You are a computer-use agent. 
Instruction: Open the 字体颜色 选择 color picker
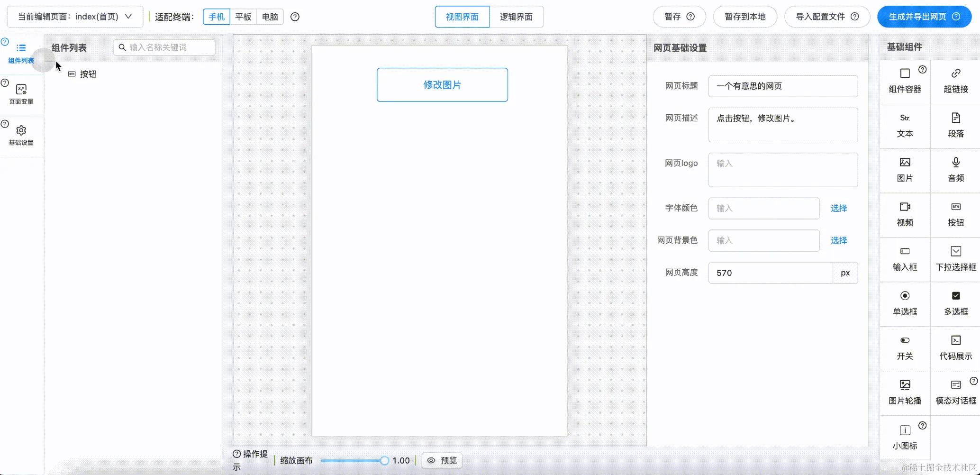pyautogui.click(x=838, y=208)
